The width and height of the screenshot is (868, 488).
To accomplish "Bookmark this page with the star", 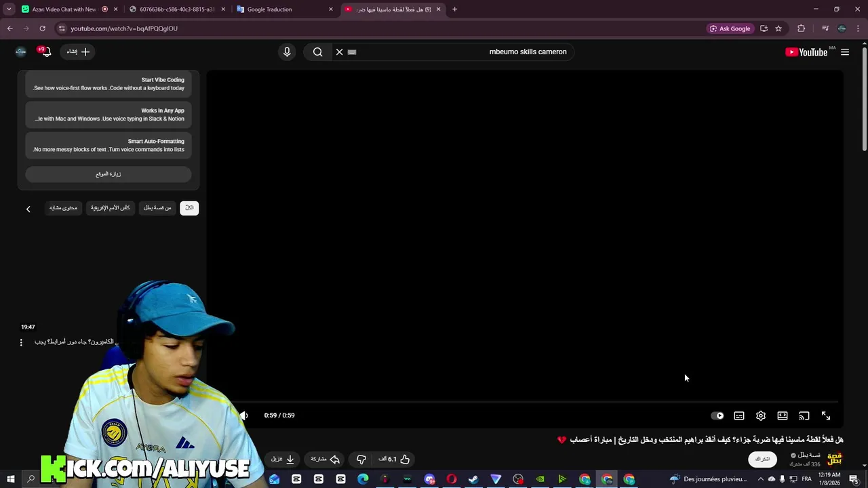I will tap(778, 28).
